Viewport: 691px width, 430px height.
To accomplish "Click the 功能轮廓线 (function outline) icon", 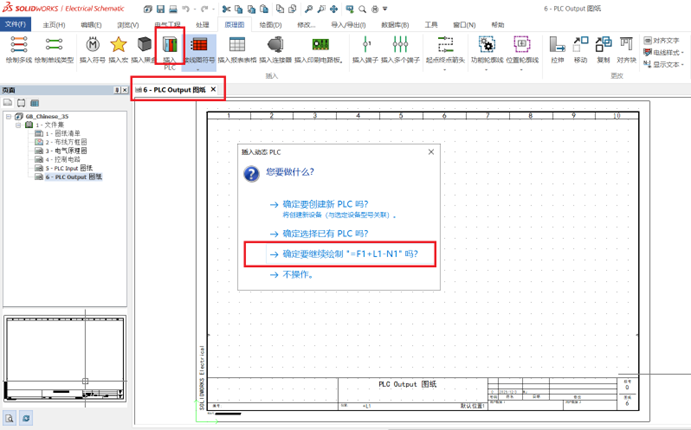I will (x=487, y=44).
